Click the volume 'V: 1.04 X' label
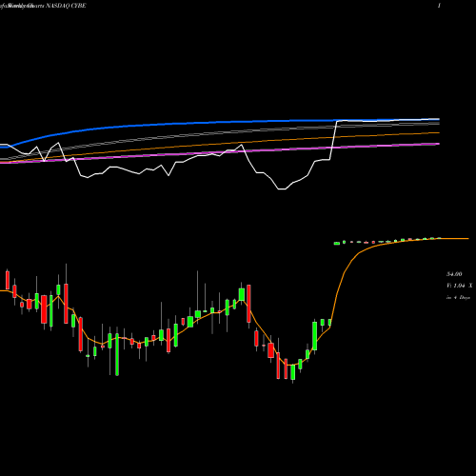Screen dimensions: 476x476 (x=459, y=286)
